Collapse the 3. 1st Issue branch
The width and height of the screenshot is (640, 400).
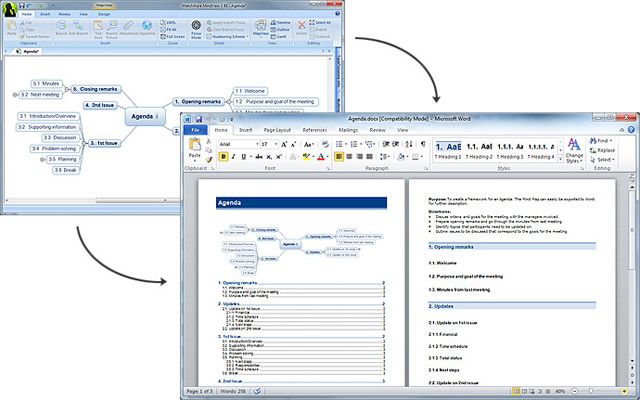pos(84,143)
